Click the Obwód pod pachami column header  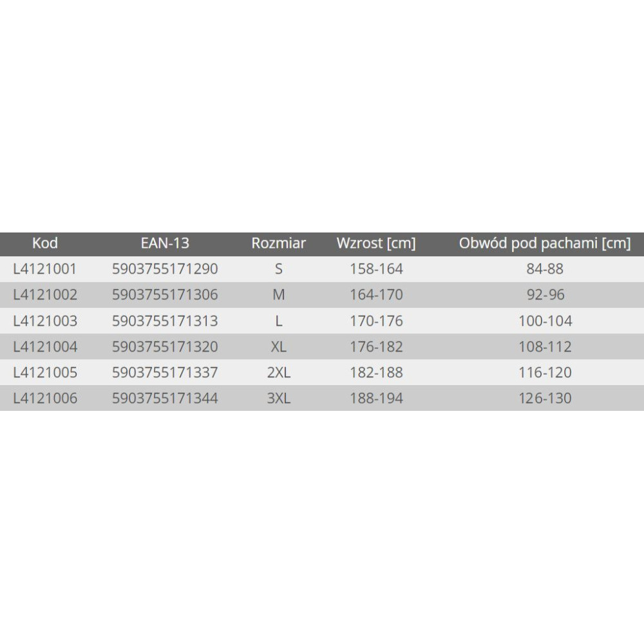point(545,243)
